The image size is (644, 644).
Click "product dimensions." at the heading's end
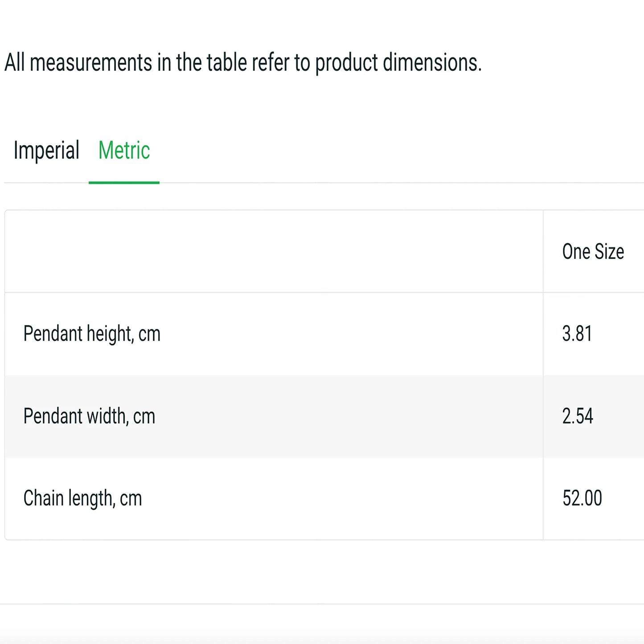[x=398, y=62]
